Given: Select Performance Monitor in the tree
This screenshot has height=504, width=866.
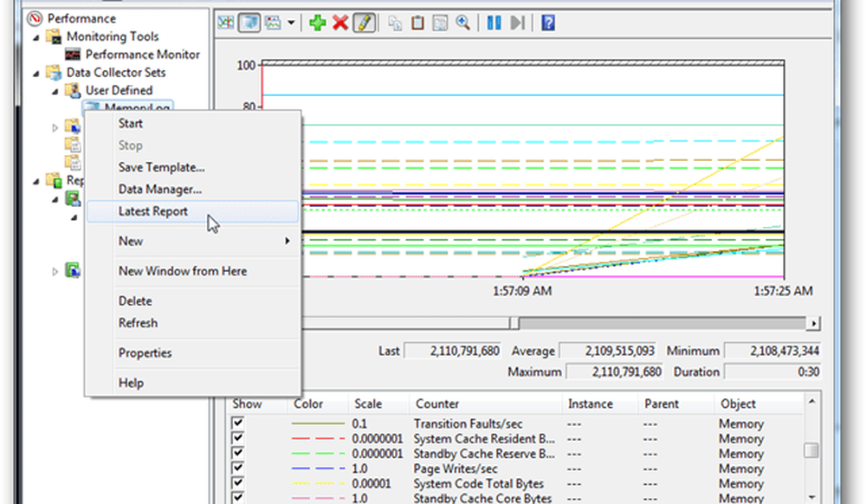Looking at the screenshot, I should pos(142,54).
